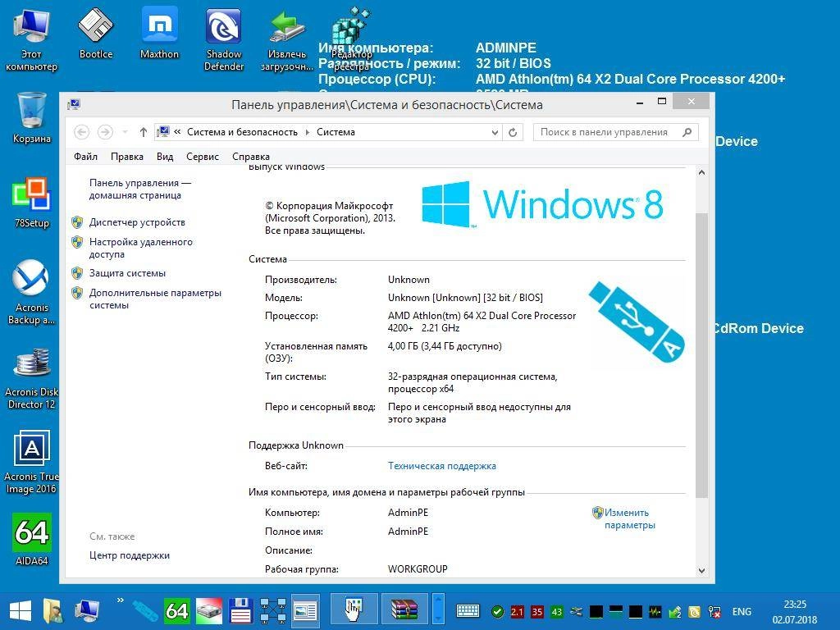The image size is (840, 630).
Task: Open the user folder icon in the taskbar
Action: (53, 611)
